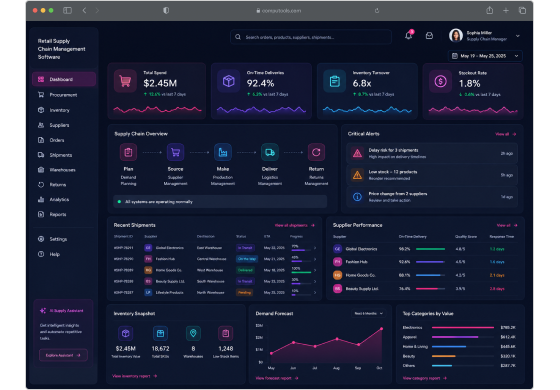Viewport: 560px width, 390px height.
Task: Click the Deliver truck icon
Action: tap(270, 152)
